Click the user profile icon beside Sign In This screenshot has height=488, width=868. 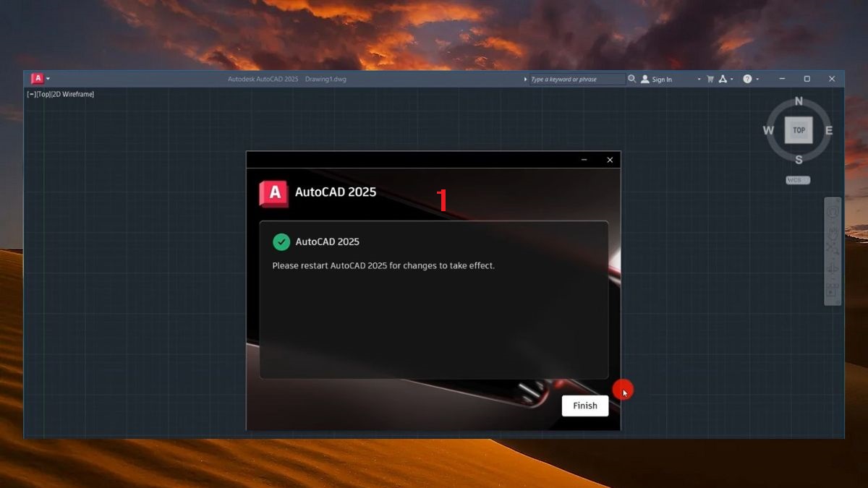point(645,79)
